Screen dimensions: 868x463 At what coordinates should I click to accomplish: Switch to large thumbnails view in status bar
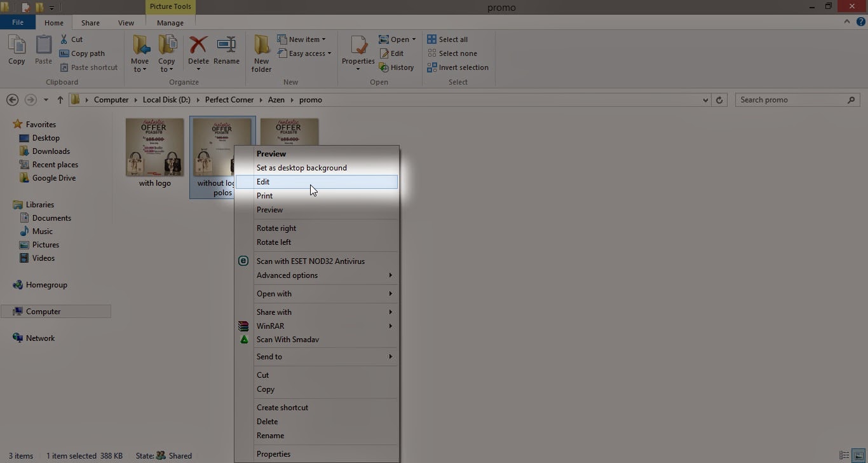[x=858, y=455]
